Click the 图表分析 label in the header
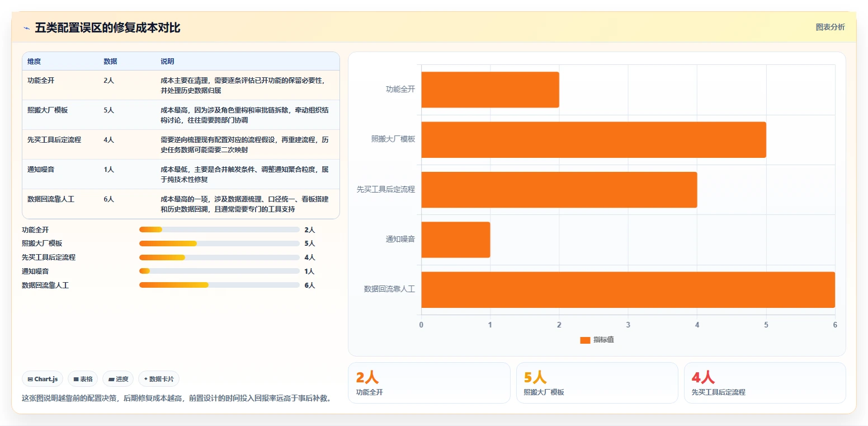 point(830,27)
